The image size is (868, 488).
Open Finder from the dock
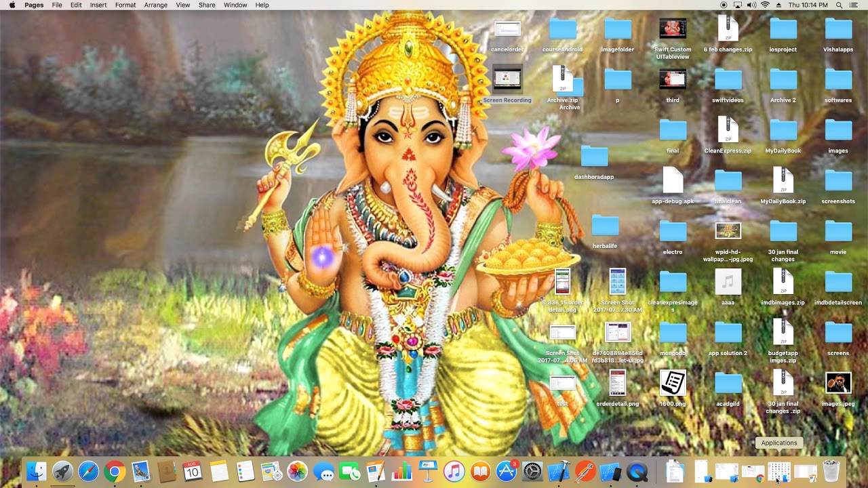[36, 471]
